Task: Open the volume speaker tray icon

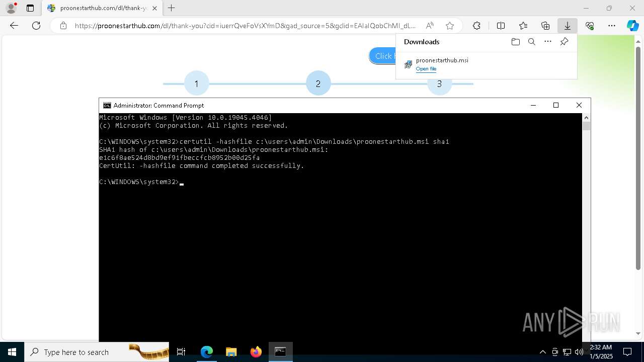Action: tap(579, 352)
